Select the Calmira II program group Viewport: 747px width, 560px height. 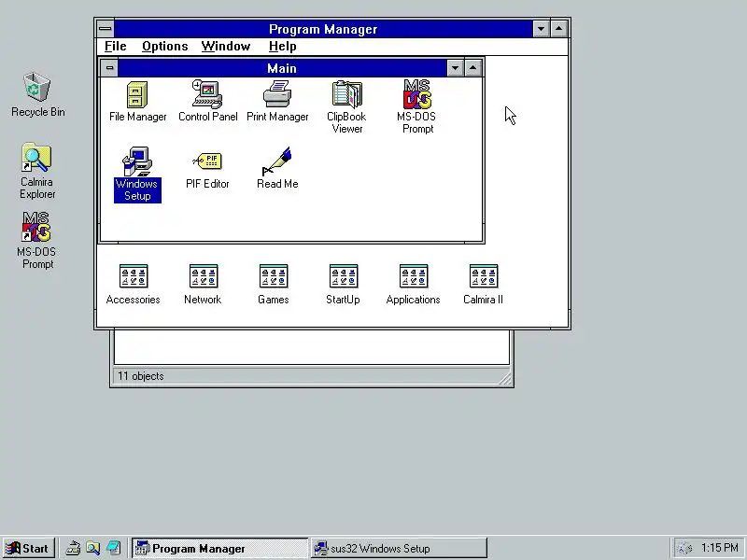pyautogui.click(x=483, y=285)
